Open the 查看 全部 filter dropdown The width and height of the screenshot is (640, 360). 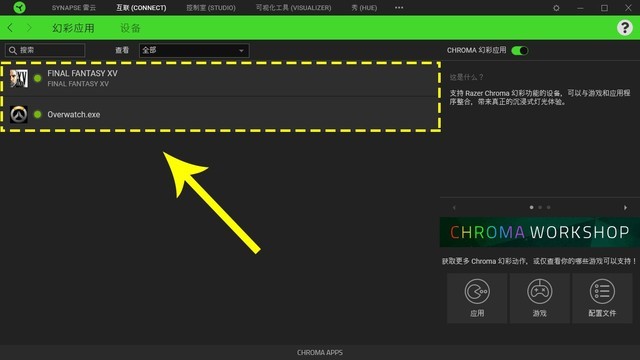[x=194, y=51]
